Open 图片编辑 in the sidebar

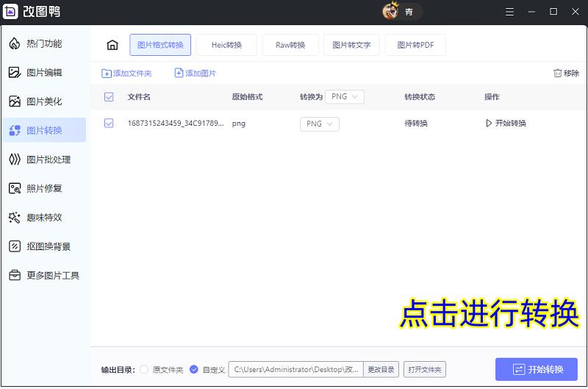[44, 72]
